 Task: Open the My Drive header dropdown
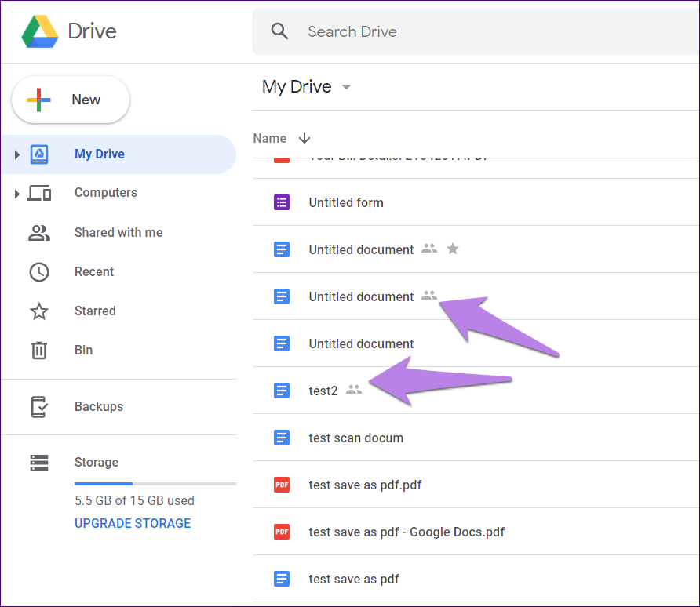[346, 87]
